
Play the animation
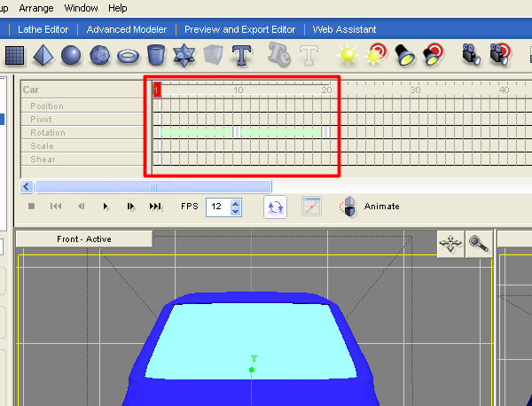coord(106,207)
